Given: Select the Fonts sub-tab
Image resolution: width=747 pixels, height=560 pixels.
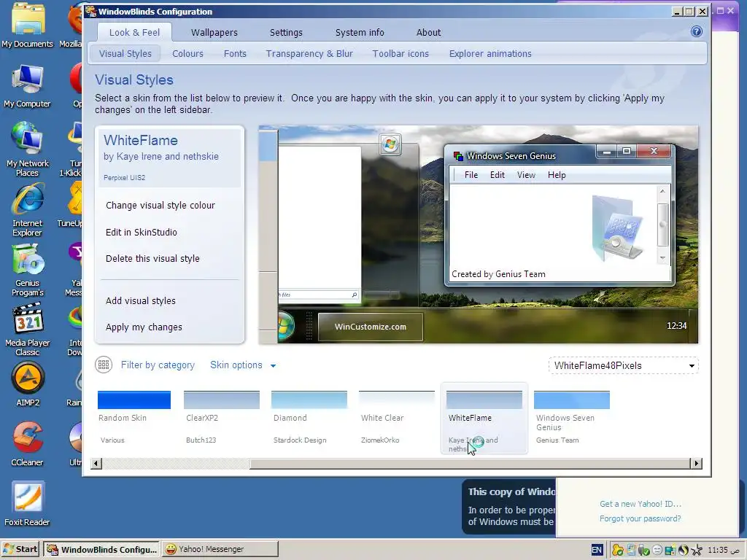Looking at the screenshot, I should pyautogui.click(x=236, y=53).
